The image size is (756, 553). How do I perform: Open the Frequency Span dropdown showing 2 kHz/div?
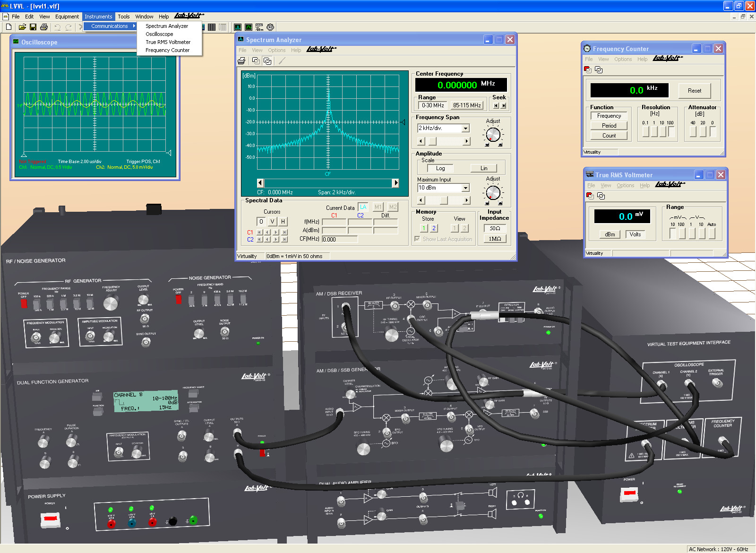465,128
